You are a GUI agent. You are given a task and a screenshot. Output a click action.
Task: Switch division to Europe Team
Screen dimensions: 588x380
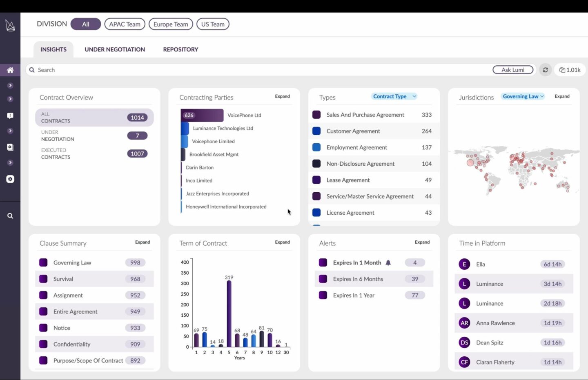[171, 24]
